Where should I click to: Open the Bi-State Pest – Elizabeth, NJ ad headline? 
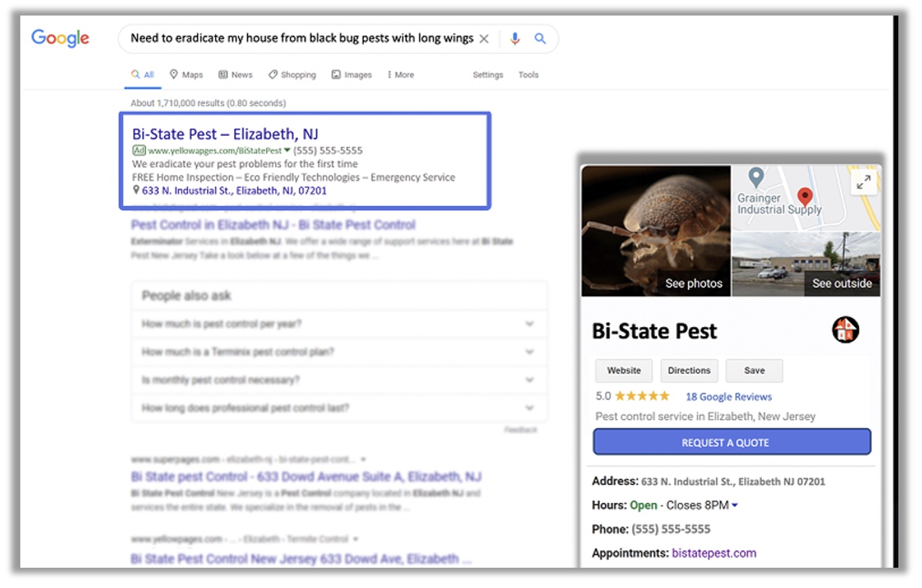tap(225, 134)
